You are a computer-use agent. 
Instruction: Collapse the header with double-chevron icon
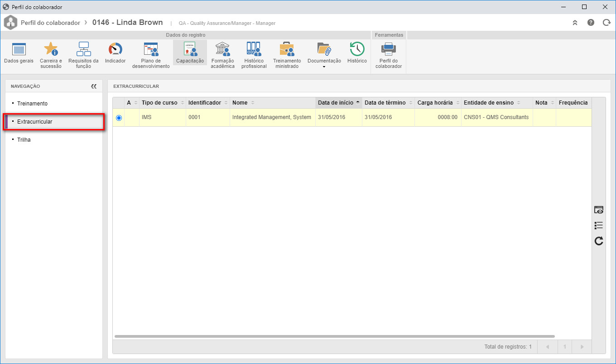tap(575, 22)
